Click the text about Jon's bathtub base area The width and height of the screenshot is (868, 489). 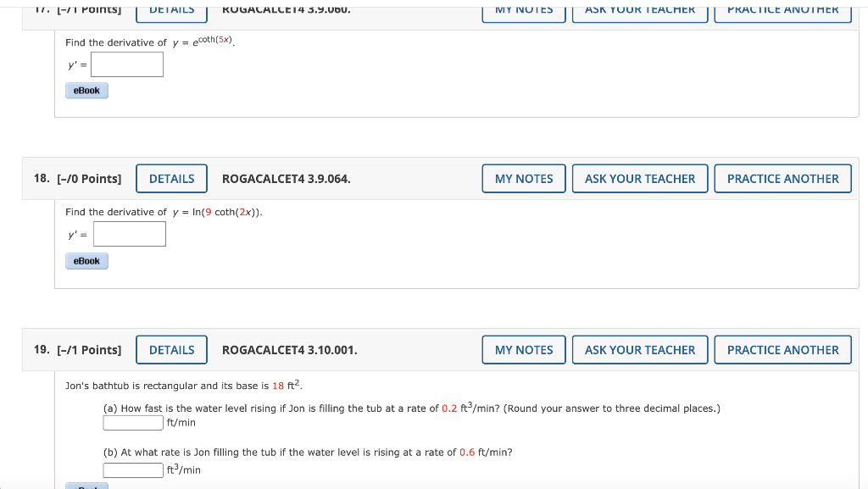click(x=184, y=385)
